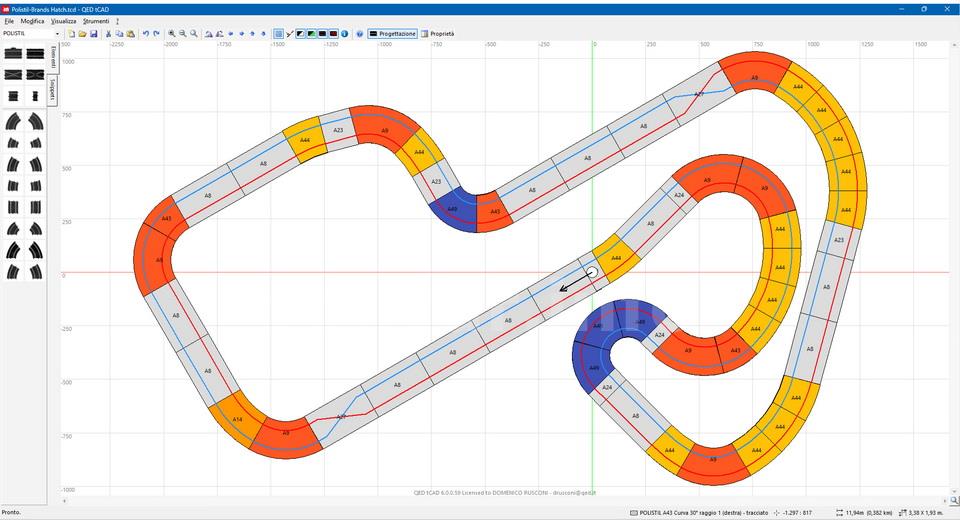Click the horizontal scrollbar left arrow
Viewport: 960px width, 520px height.
64,500
